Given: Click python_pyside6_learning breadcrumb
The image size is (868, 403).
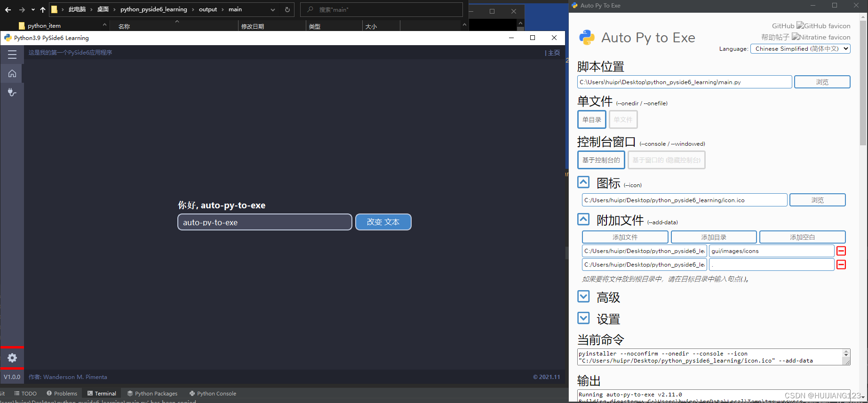Looking at the screenshot, I should click(153, 9).
